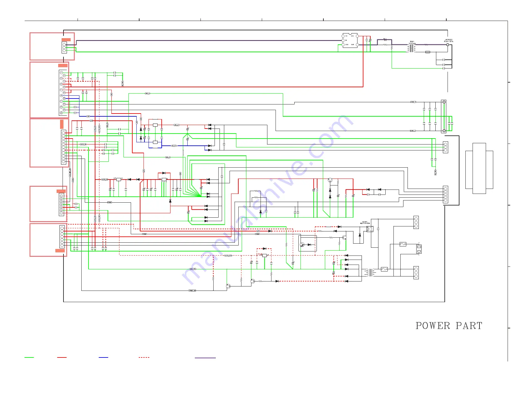Click the diode wired across the RLY681 relay coil
The width and height of the screenshot is (532, 395).
pos(360,235)
